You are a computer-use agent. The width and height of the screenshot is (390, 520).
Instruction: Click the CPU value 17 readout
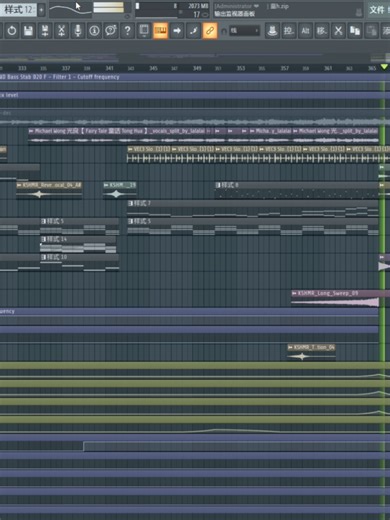197,14
